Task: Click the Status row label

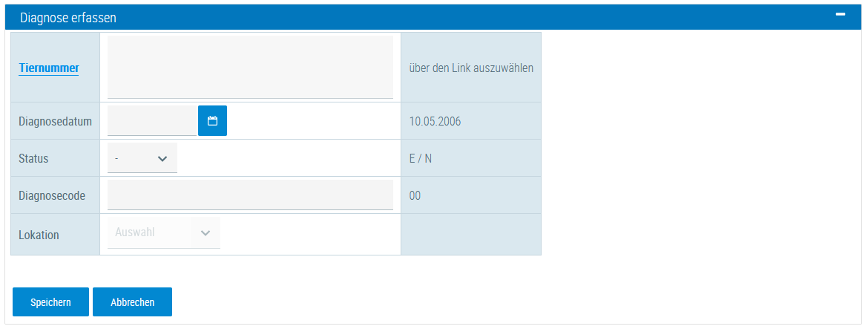Action: [33, 158]
